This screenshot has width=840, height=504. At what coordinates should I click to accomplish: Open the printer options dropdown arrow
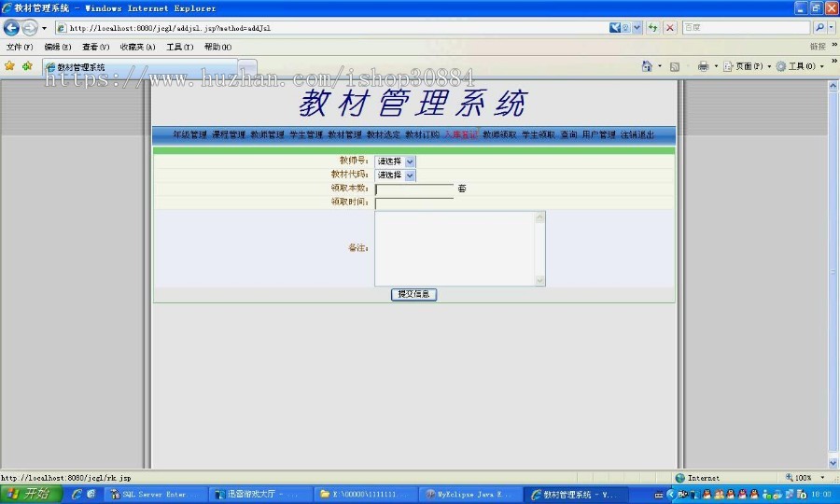pyautogui.click(x=716, y=66)
